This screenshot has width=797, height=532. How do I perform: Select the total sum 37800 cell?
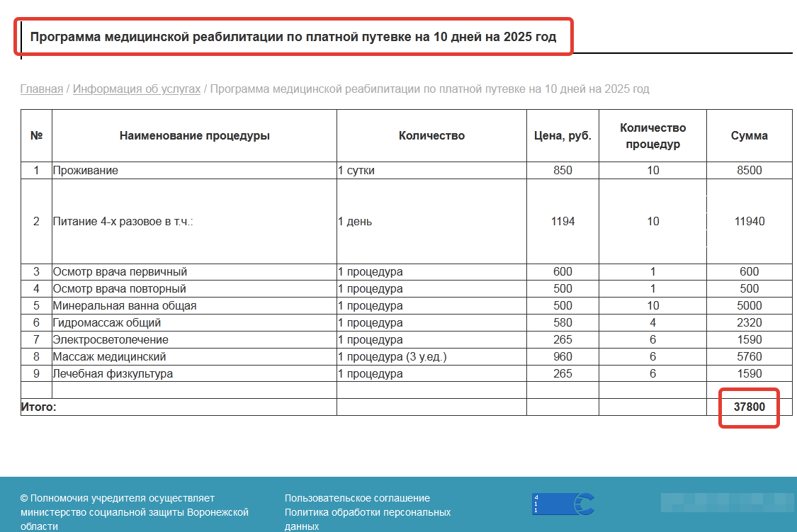749,407
